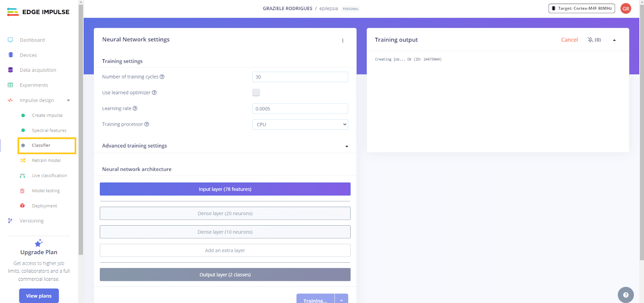Open the Training processor CPU dropdown
Viewport: 644px width, 303px height.
tap(300, 125)
